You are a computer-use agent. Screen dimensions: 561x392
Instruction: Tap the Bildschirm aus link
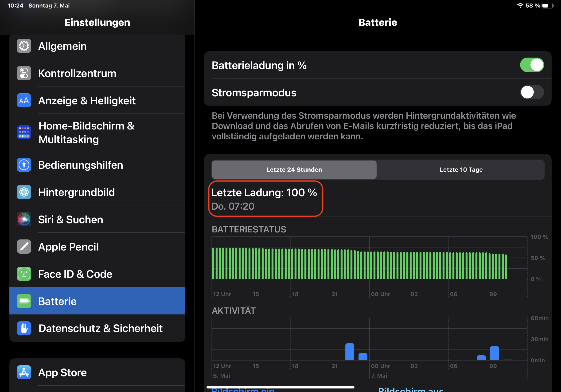click(x=410, y=390)
